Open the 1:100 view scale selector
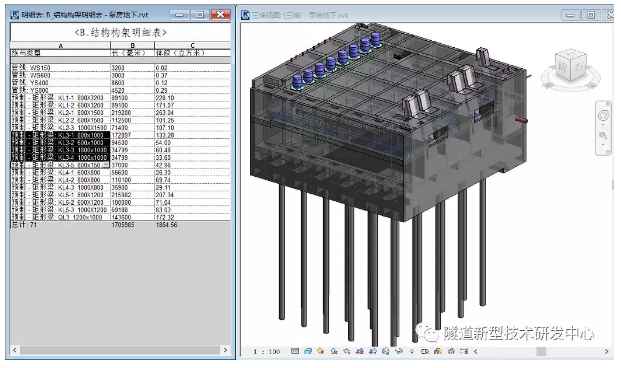This screenshot has width=621, height=368. tap(267, 351)
